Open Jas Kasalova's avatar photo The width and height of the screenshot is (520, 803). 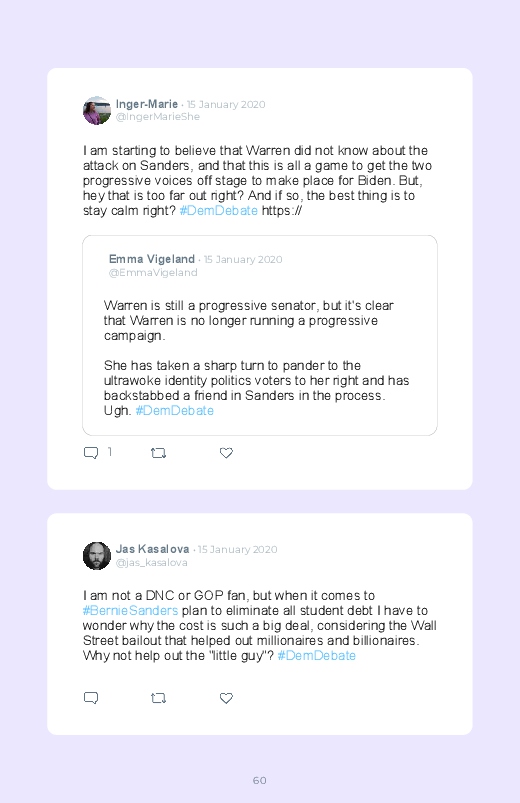click(x=97, y=556)
